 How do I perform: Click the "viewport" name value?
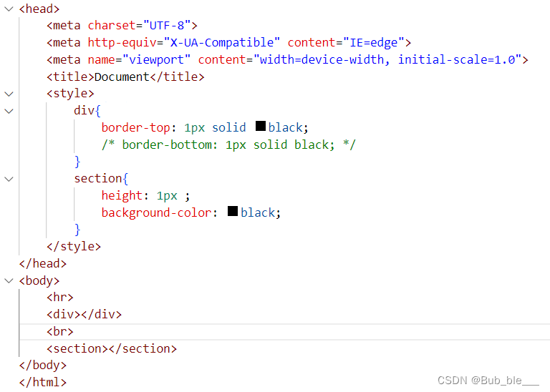coord(156,59)
